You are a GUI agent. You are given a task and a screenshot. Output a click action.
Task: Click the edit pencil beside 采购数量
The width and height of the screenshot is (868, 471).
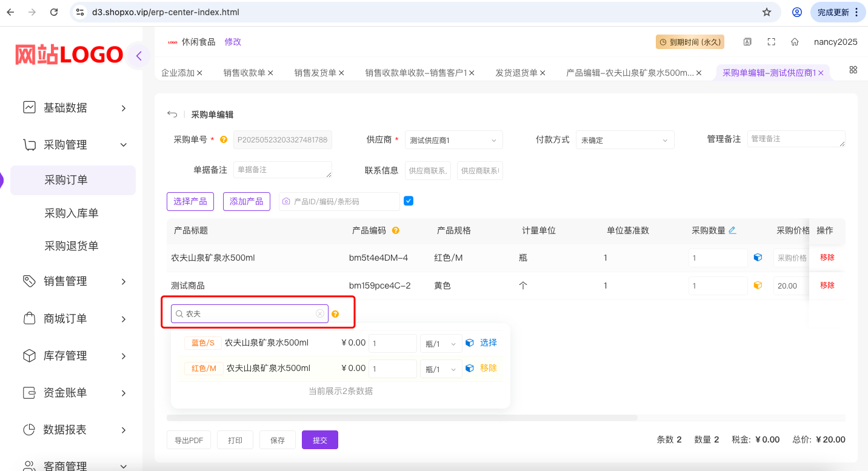[732, 230]
